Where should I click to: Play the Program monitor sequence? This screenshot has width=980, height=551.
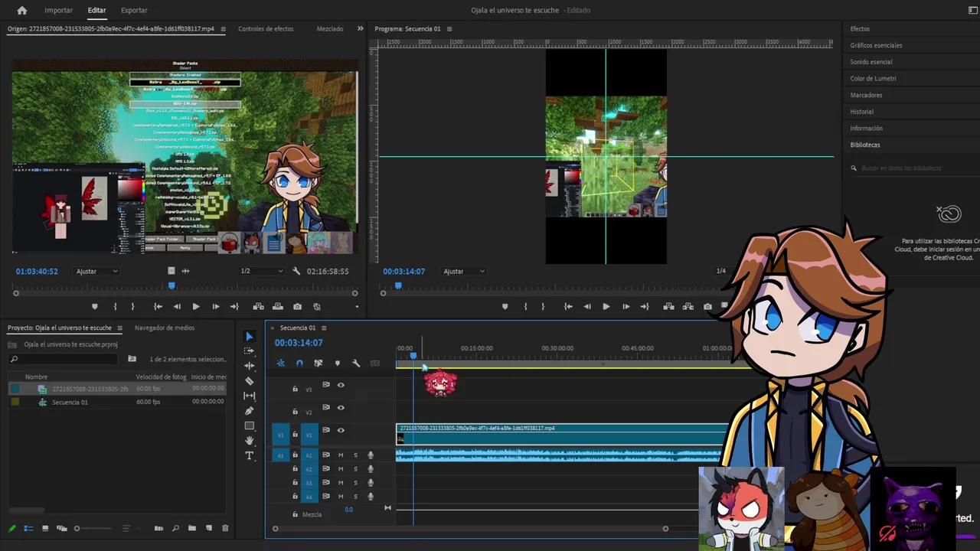pyautogui.click(x=606, y=307)
